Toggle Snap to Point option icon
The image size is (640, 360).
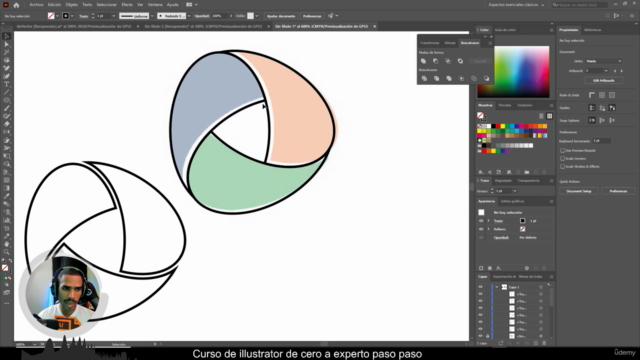tap(592, 120)
